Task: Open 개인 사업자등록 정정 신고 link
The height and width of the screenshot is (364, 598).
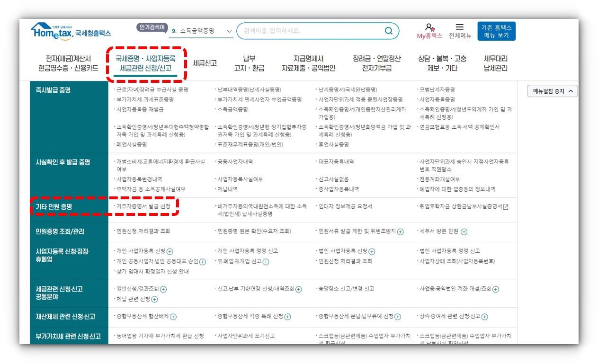Action: pyautogui.click(x=248, y=251)
